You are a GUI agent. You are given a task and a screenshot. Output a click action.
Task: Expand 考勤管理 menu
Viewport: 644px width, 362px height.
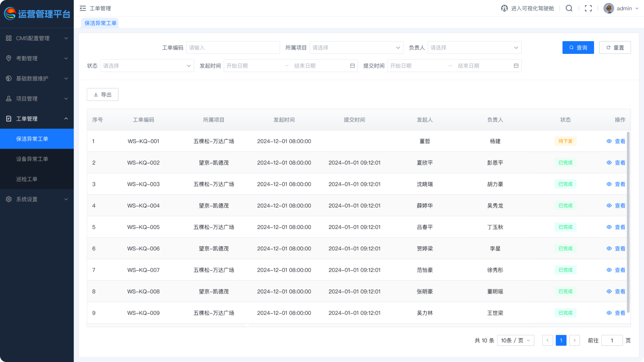tap(66, 58)
